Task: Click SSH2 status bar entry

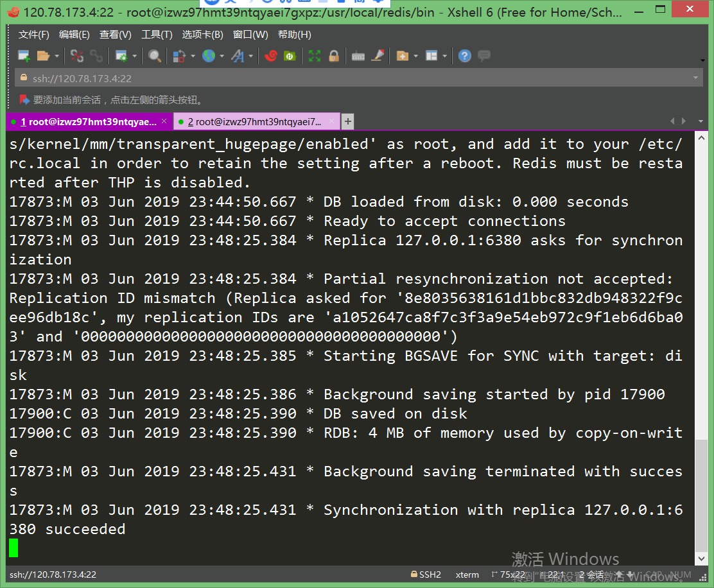Action: pos(426,575)
